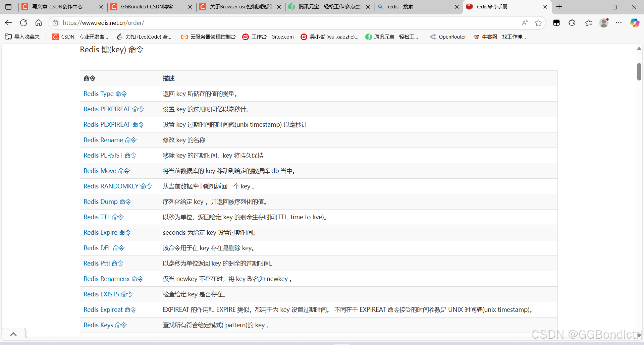Image resolution: width=644 pixels, height=345 pixels.
Task: Open the Redis EXISTS 命令 link
Action: click(108, 294)
